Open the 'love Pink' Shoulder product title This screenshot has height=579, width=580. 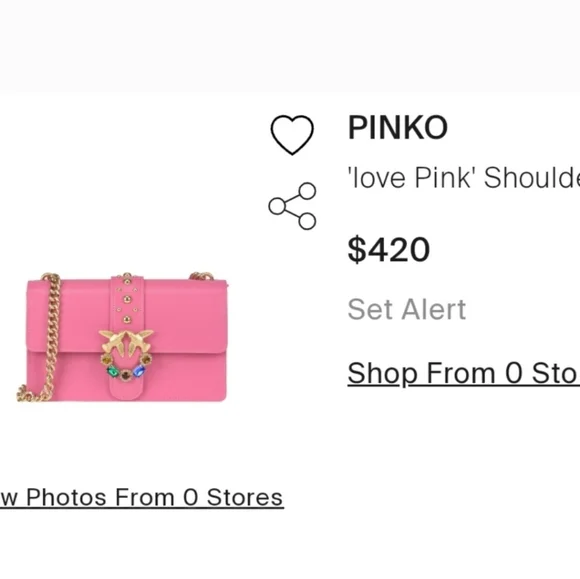pyautogui.click(x=463, y=178)
